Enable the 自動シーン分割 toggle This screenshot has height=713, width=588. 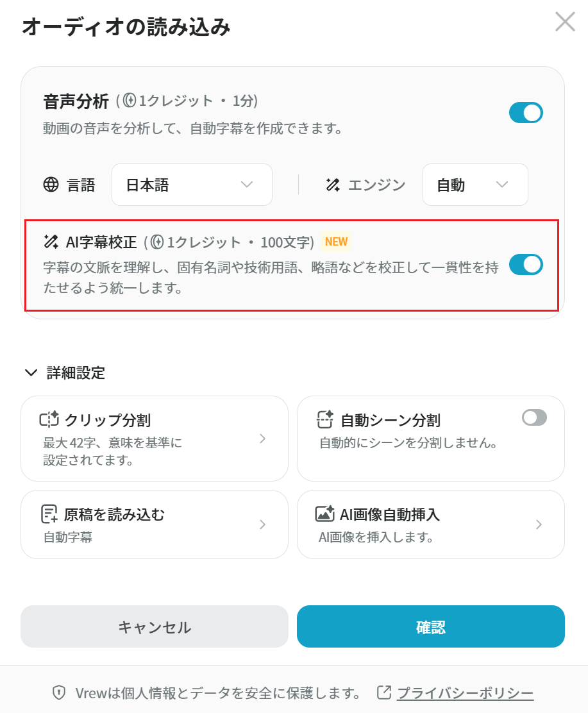tap(534, 417)
